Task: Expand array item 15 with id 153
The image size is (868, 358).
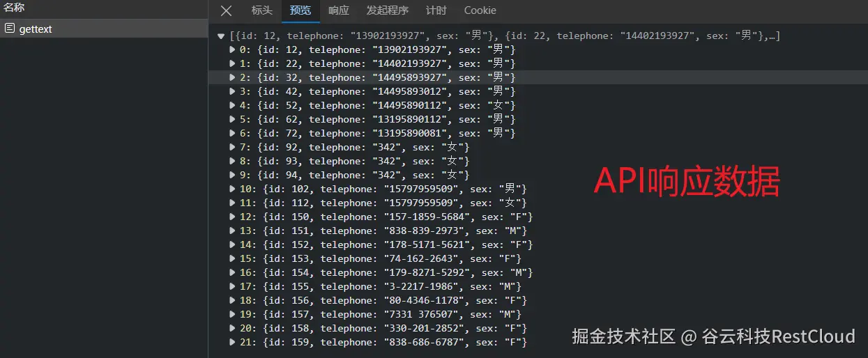Action: coord(233,258)
